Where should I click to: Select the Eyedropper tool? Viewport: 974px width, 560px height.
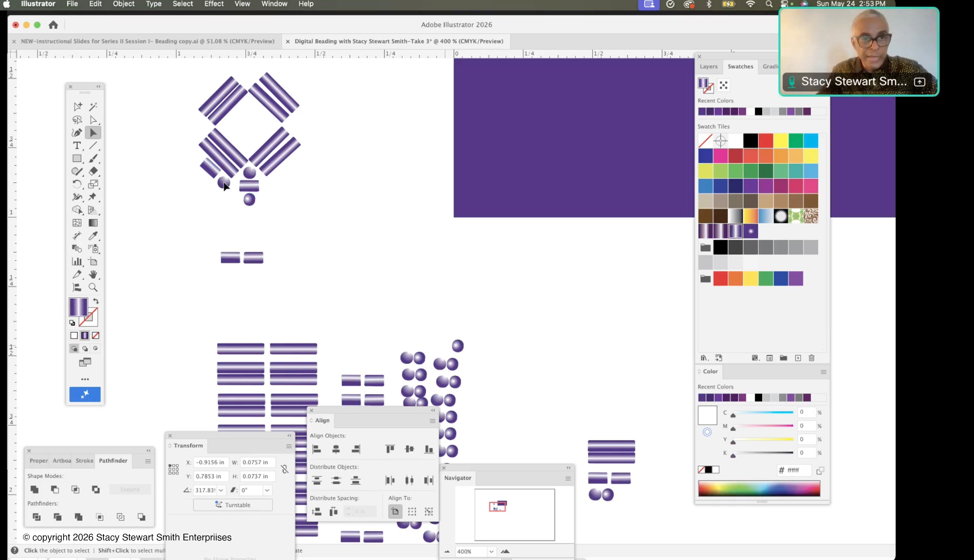pyautogui.click(x=93, y=236)
